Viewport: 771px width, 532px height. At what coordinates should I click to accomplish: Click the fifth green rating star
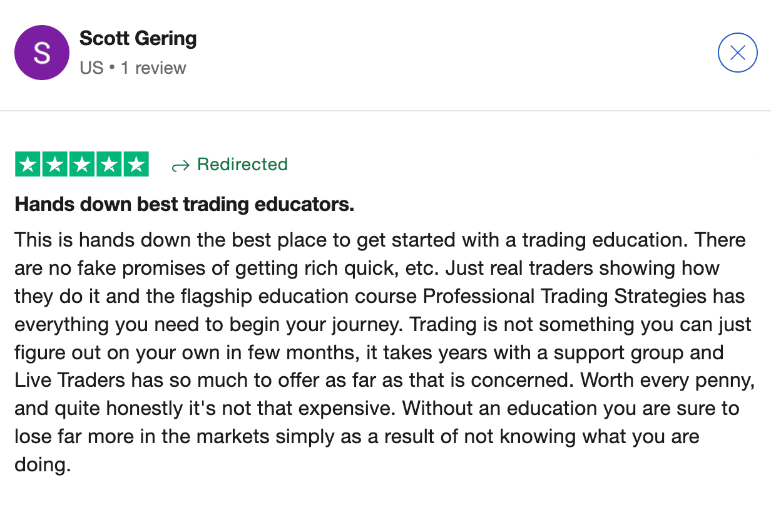point(135,165)
